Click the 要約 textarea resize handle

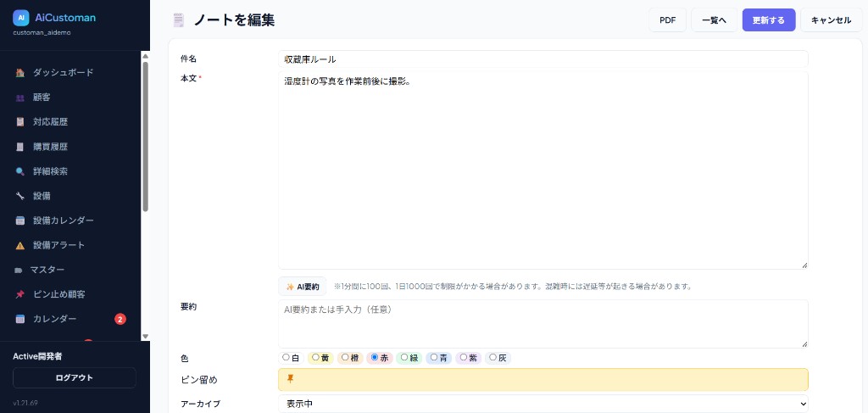(x=804, y=343)
